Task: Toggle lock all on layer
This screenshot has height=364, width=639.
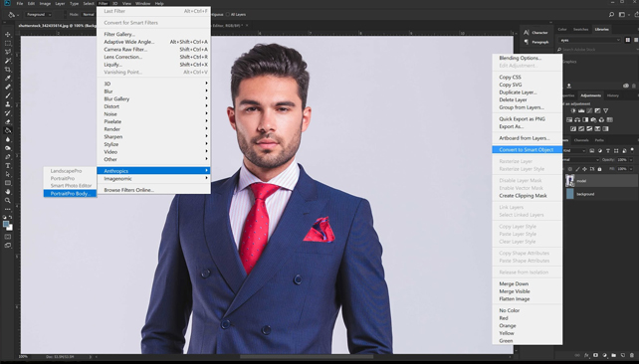Action: [x=599, y=168]
